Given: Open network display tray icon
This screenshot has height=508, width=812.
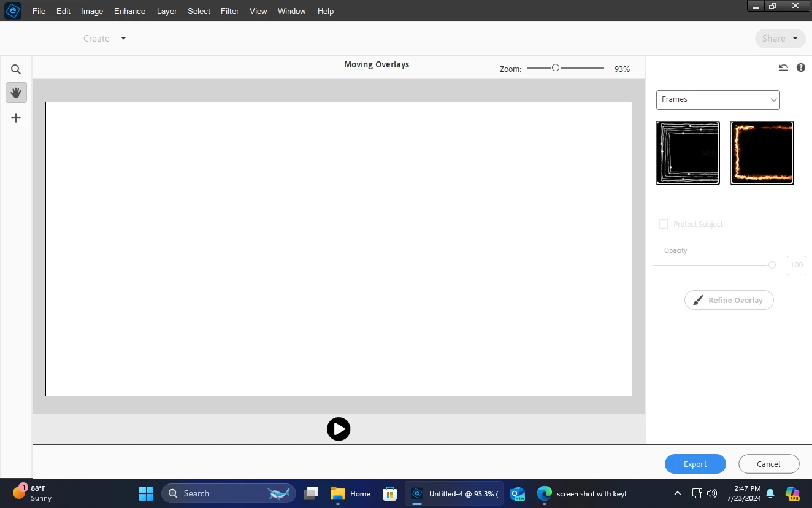Looking at the screenshot, I should pyautogui.click(x=697, y=493).
